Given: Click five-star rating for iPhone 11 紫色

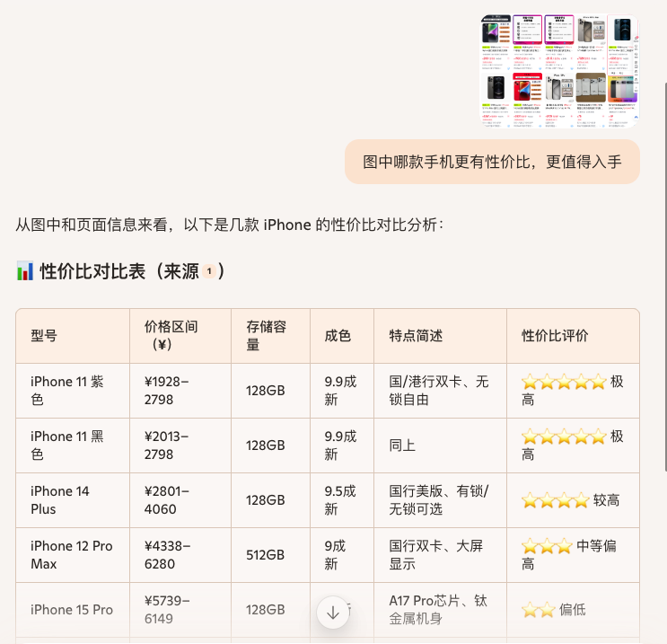Looking at the screenshot, I should click(573, 391).
